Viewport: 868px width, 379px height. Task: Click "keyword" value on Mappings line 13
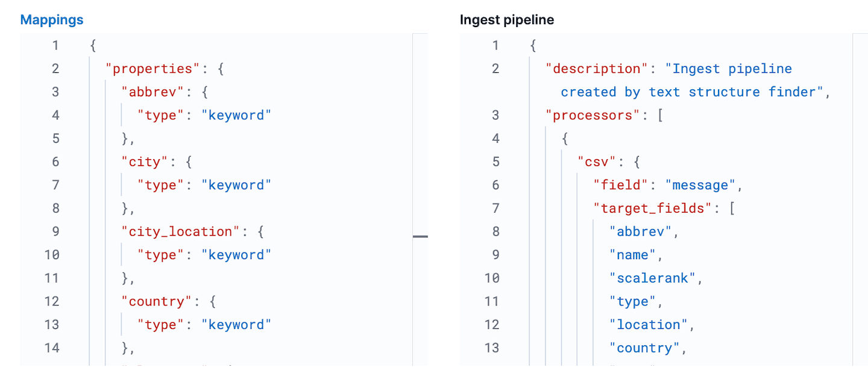tap(236, 325)
